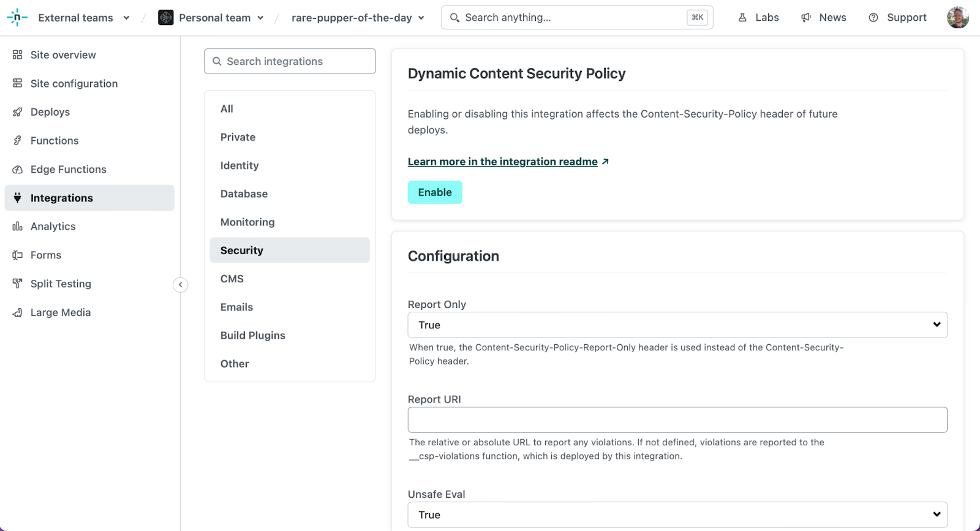Screen dimensions: 980x531
Task: Click the Deploys rocket icon
Action: (17, 112)
